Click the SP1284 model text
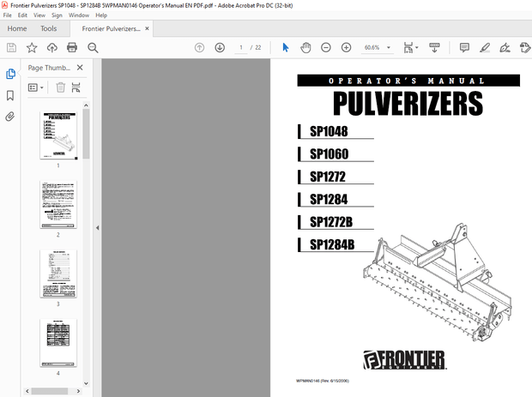 tap(329, 199)
